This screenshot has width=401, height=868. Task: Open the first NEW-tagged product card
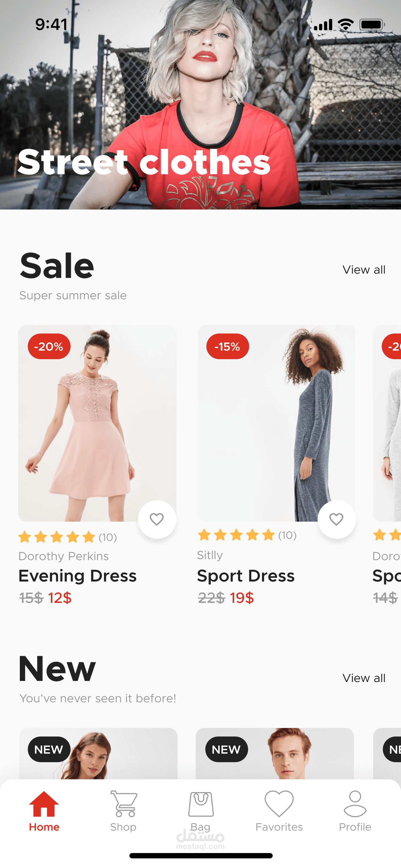(98, 754)
